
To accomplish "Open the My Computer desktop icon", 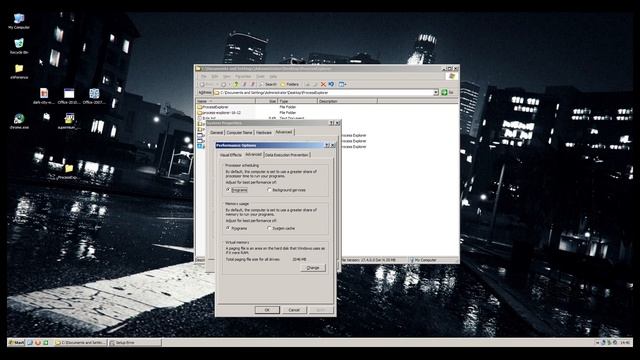I will click(x=19, y=21).
